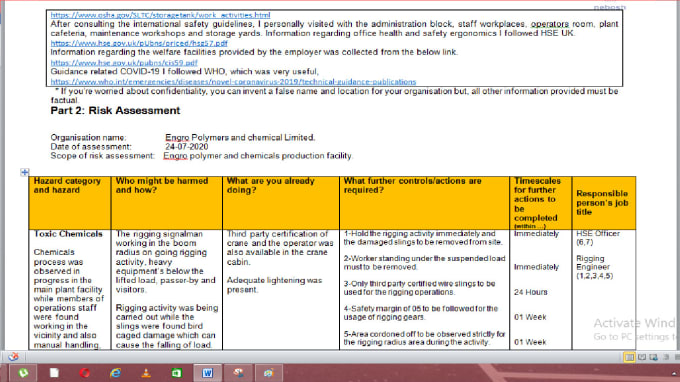Click the 'Rigging Engineer (1,2,3,4,5)' text

pos(594,267)
